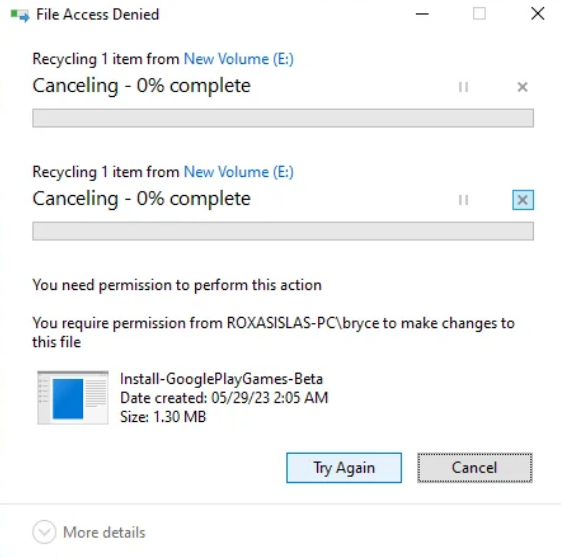Click the Try Again button
This screenshot has width=561, height=557.
click(344, 468)
